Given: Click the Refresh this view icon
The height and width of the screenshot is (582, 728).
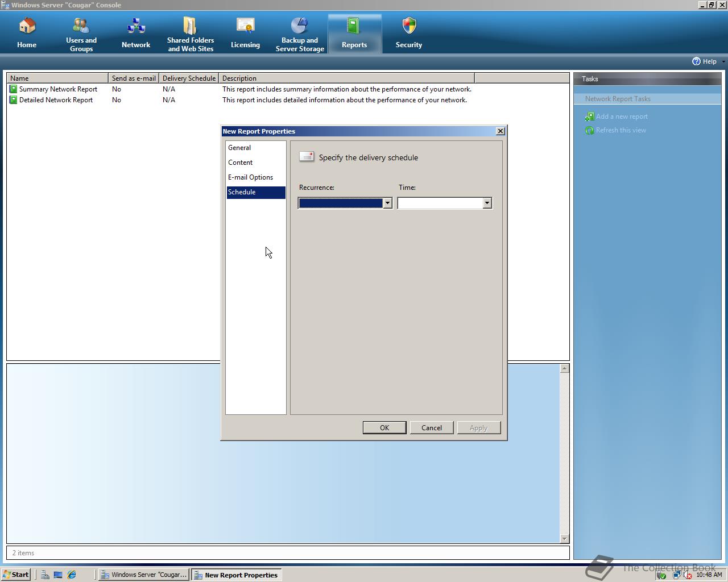Looking at the screenshot, I should click(x=590, y=130).
